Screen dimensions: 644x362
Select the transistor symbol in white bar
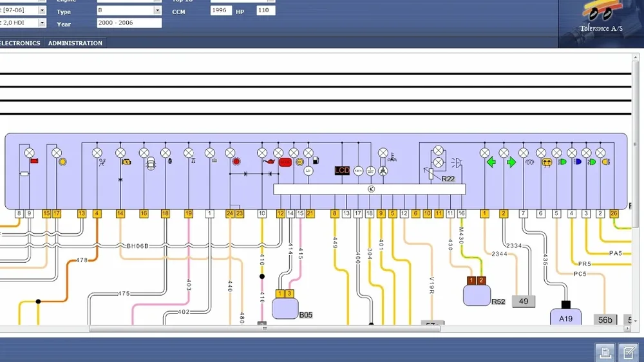(371, 189)
